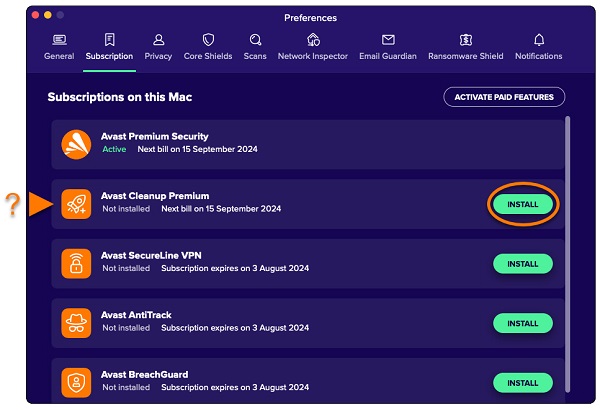Install Avast BreachGuard

coord(522,382)
